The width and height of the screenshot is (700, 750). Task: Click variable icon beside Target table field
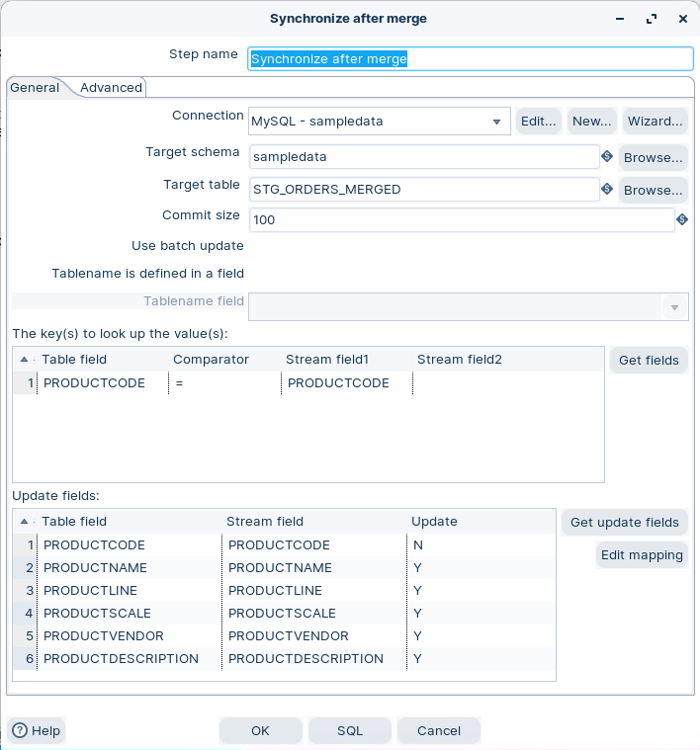click(x=607, y=189)
